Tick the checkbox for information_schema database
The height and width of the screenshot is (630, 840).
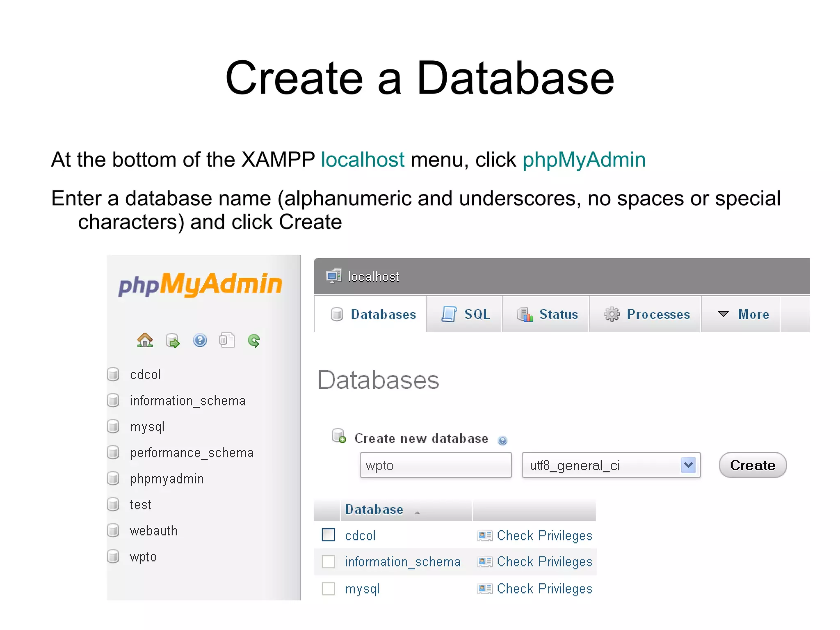click(329, 561)
